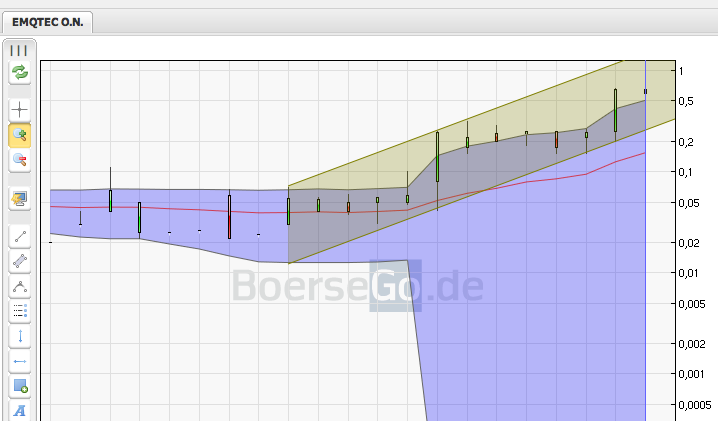Click the green refresh chart icon
The image size is (718, 421).
click(x=20, y=72)
